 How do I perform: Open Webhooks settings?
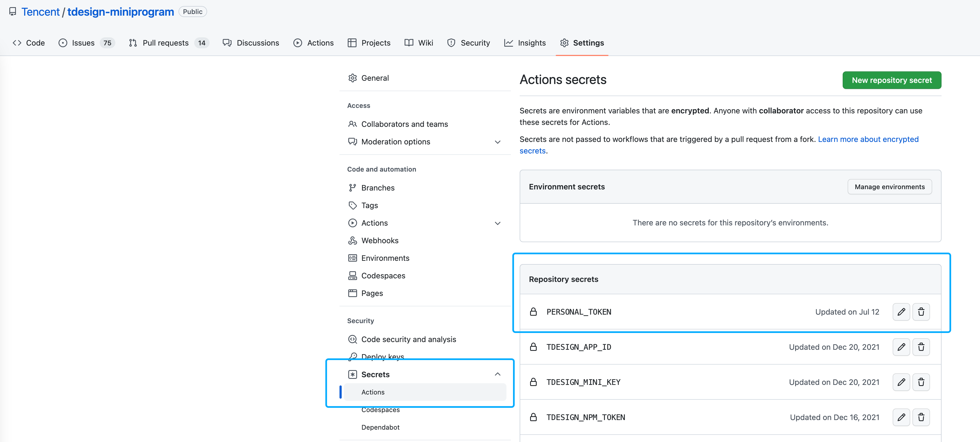click(x=425, y=241)
